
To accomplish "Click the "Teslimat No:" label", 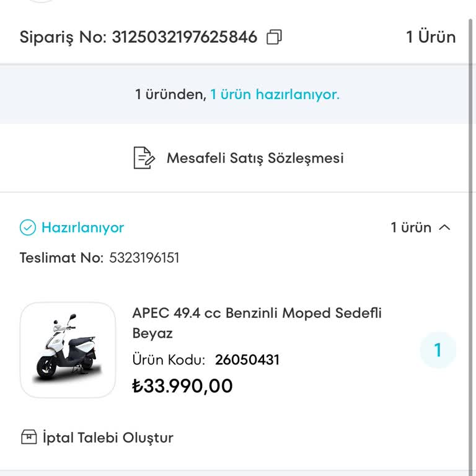I will 61,258.
